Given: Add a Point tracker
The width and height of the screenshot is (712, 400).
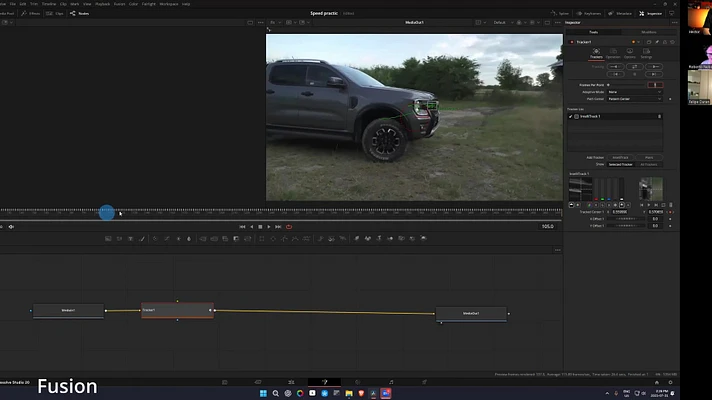Looking at the screenshot, I should click(649, 158).
